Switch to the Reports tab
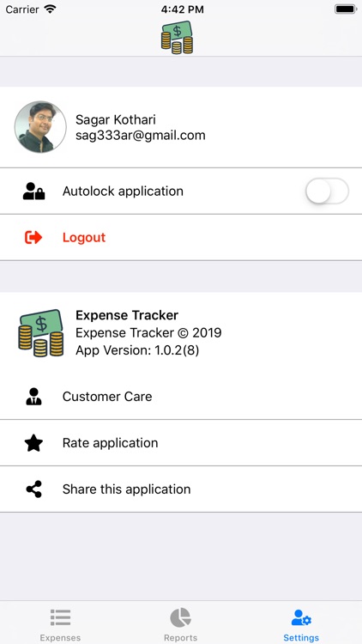Screen dimensions: 362x644 181,624
